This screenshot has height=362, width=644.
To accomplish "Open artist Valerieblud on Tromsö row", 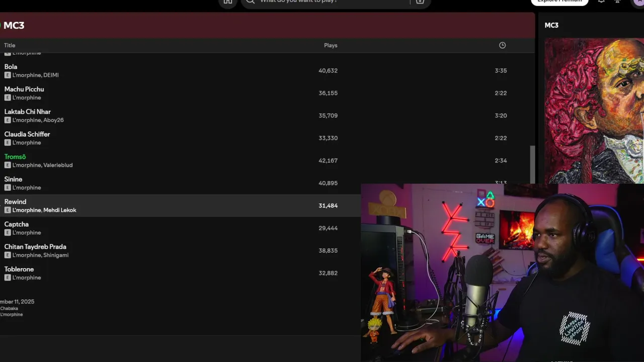I will click(x=58, y=165).
